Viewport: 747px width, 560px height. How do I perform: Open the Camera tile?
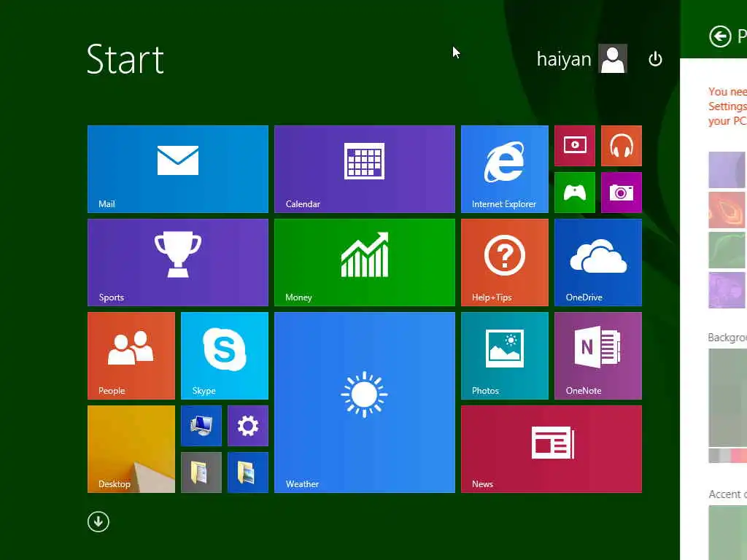pos(622,192)
